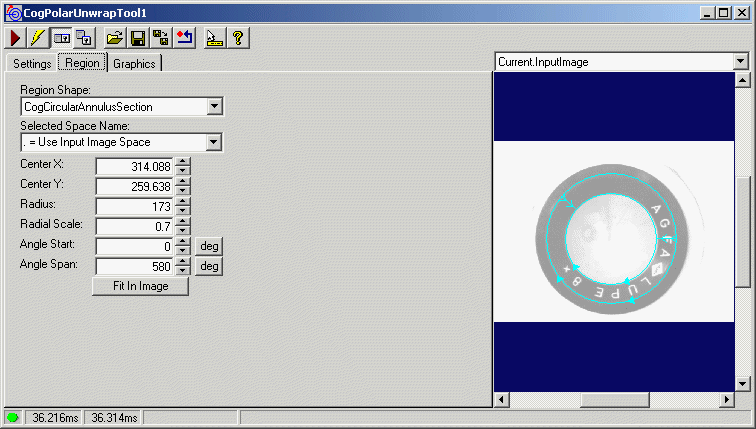
Task: Decrease Radial Scale with down arrow
Action: (x=183, y=231)
